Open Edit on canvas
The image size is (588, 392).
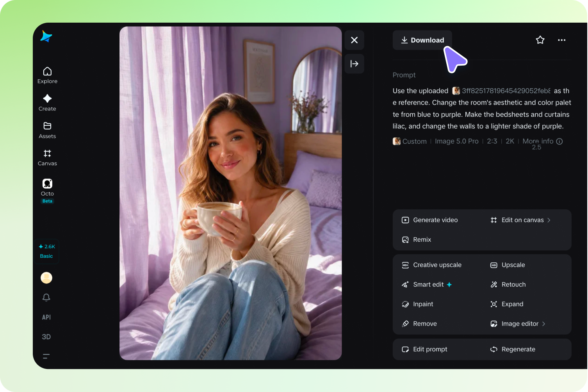(x=520, y=220)
